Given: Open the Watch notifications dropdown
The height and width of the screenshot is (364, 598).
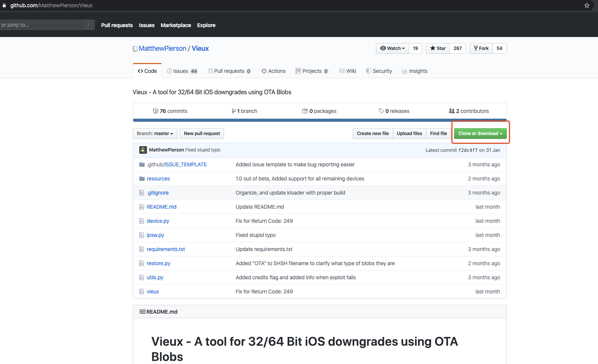Looking at the screenshot, I should (x=392, y=48).
